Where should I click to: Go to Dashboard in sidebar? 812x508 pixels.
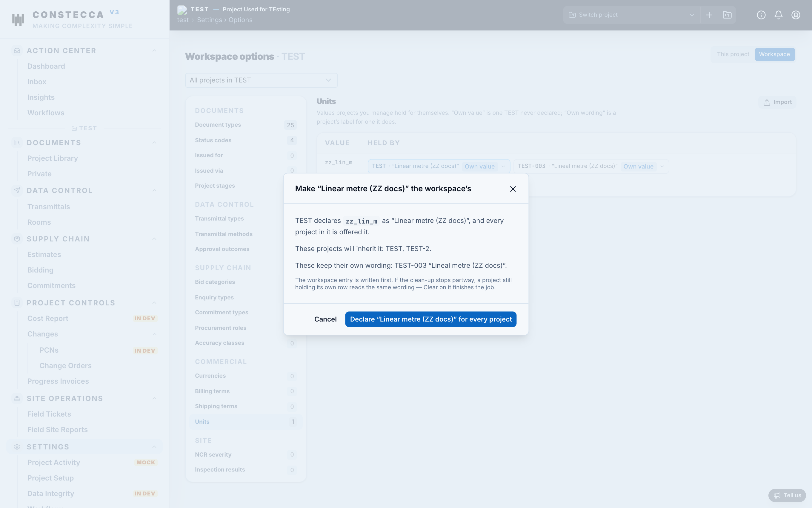pyautogui.click(x=46, y=66)
